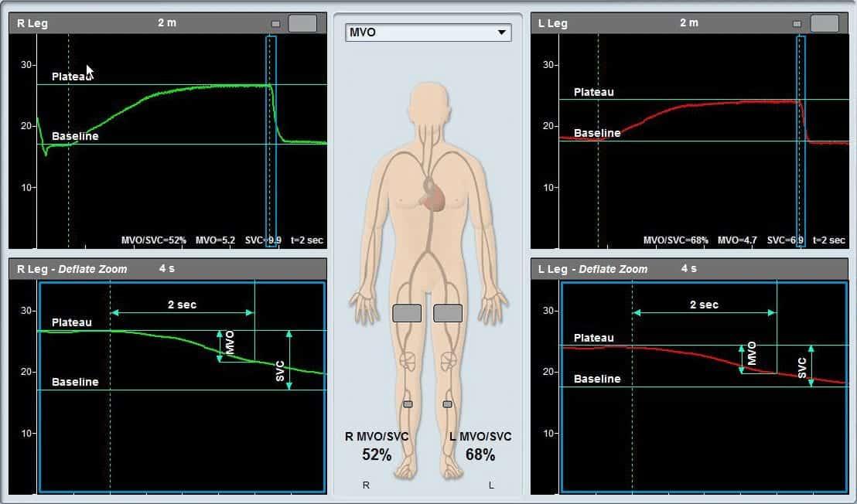Select the left ankle sensor on body diagram
857x504 pixels.
(x=447, y=404)
